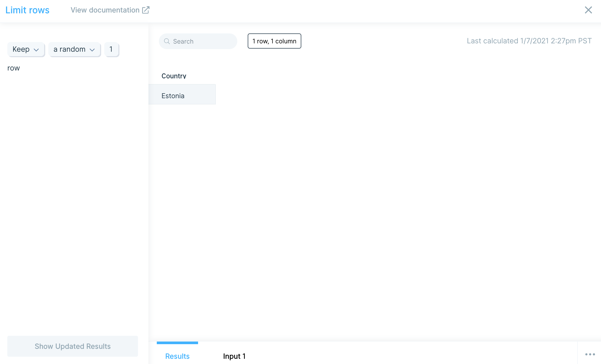Click the external link icon beside View documentation

click(x=146, y=10)
